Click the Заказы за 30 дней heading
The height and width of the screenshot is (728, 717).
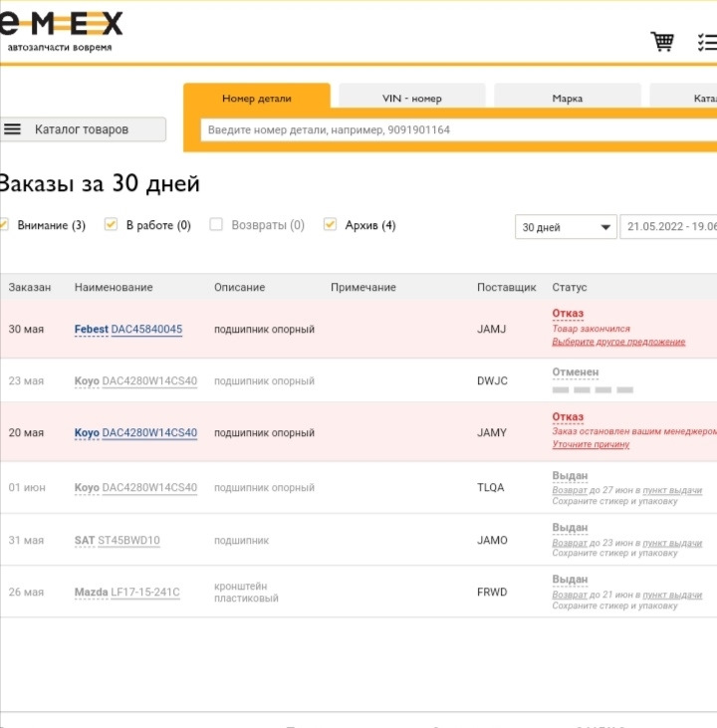coord(100,184)
